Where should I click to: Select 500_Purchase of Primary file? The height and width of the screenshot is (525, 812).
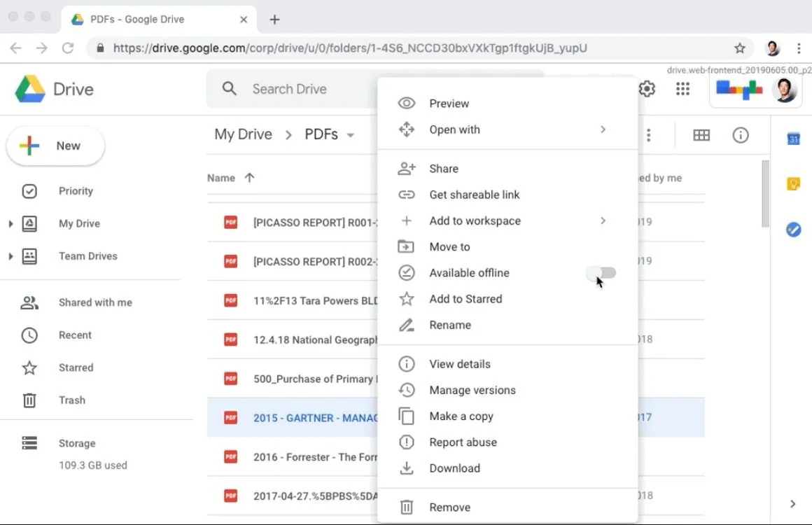point(315,379)
